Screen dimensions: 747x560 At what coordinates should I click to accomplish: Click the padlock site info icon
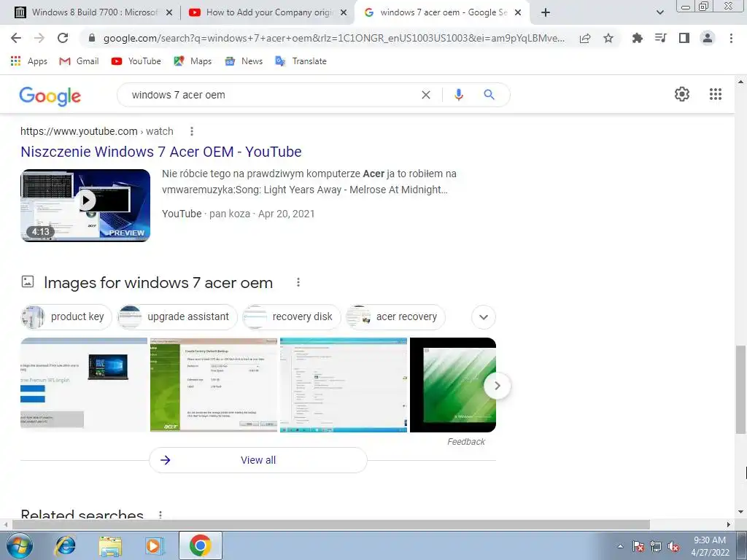[92, 38]
